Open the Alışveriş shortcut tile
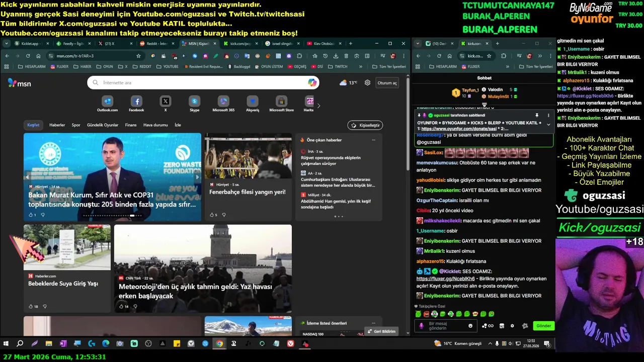 (253, 104)
